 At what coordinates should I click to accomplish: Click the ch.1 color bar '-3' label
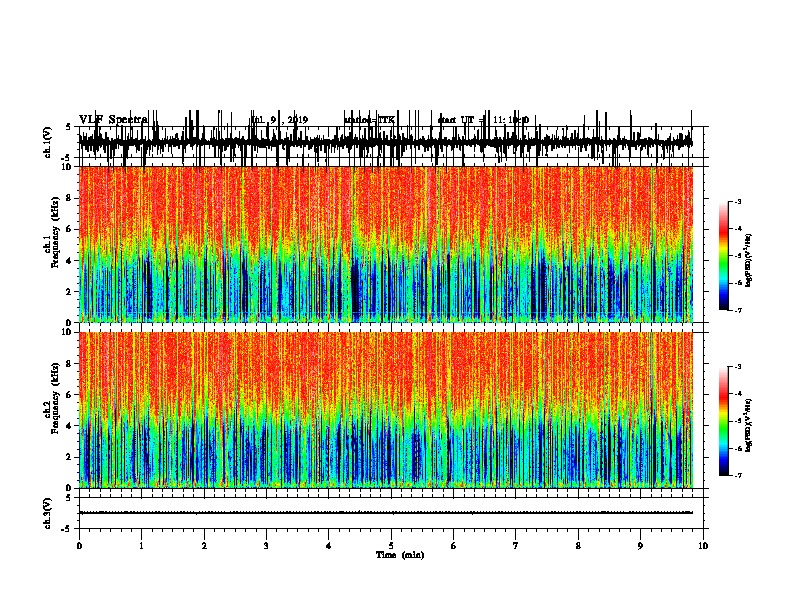(737, 201)
